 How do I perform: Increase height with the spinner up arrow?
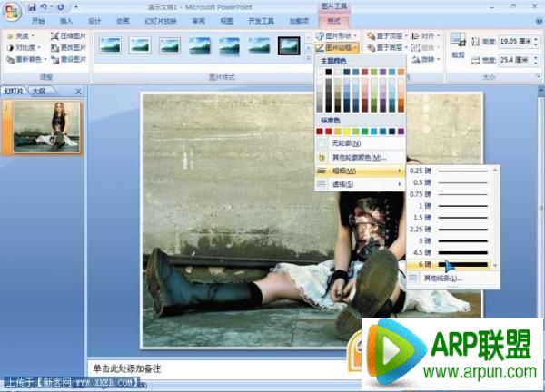[x=536, y=39]
